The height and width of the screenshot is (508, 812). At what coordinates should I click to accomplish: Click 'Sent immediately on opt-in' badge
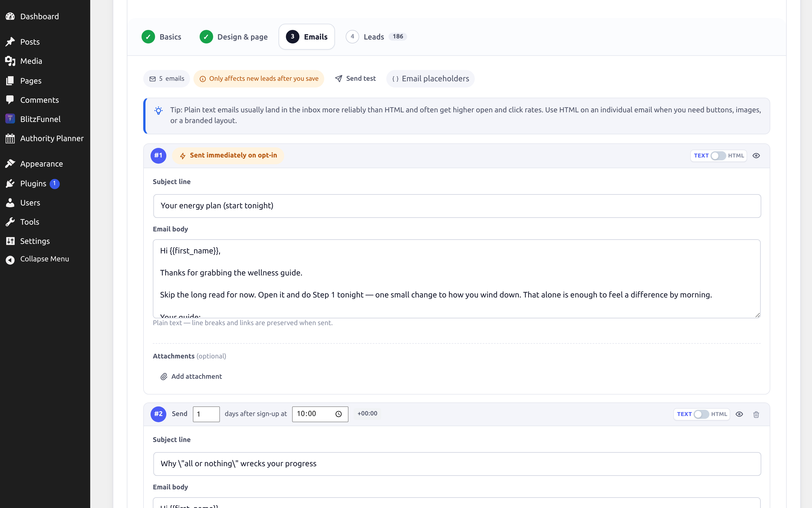[228, 156]
